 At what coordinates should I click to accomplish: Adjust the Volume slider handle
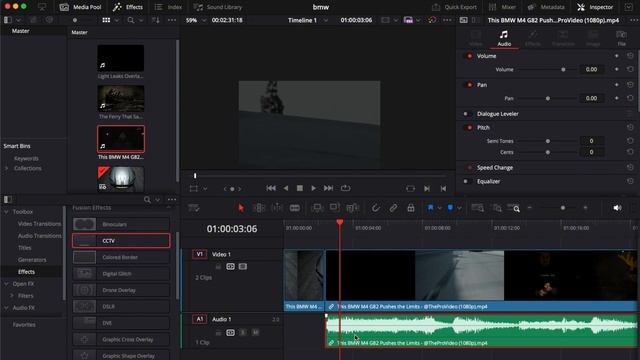(563, 70)
